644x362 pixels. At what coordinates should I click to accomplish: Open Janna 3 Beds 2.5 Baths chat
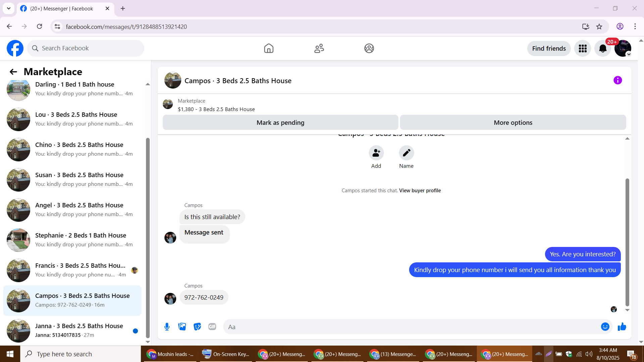[72, 331]
